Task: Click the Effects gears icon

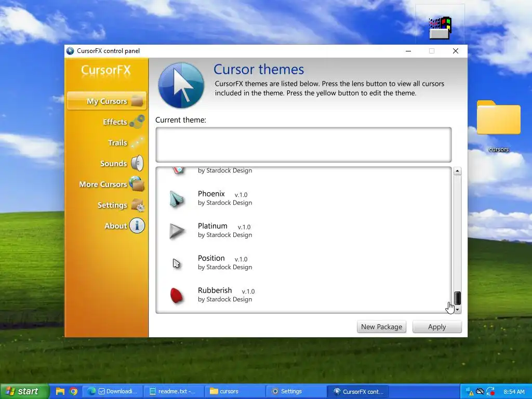Action: pos(137,122)
